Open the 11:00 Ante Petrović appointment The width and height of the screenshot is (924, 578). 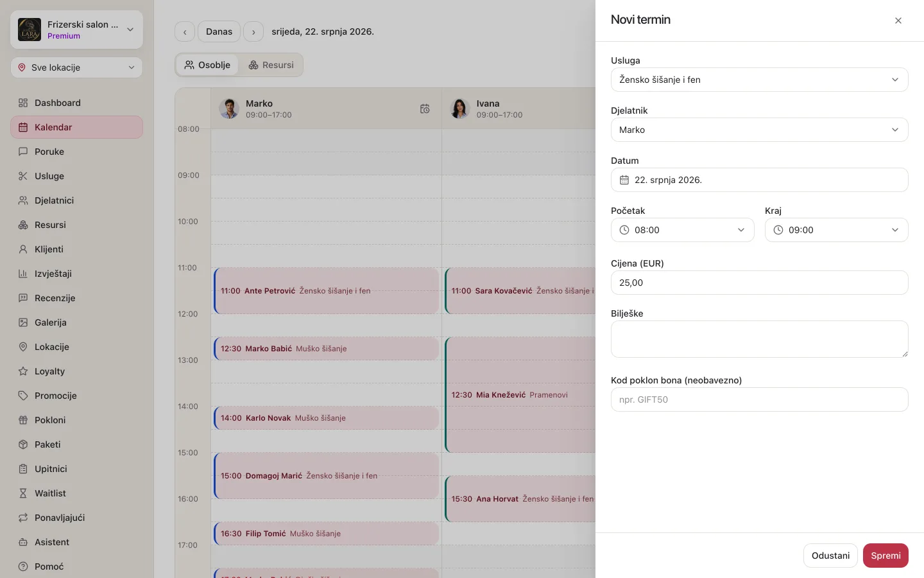[327, 291]
